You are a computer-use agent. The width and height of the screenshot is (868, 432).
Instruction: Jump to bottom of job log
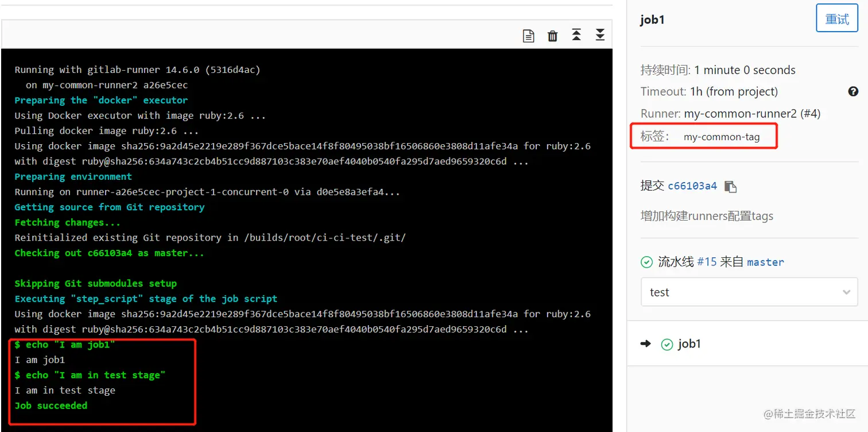tap(600, 34)
